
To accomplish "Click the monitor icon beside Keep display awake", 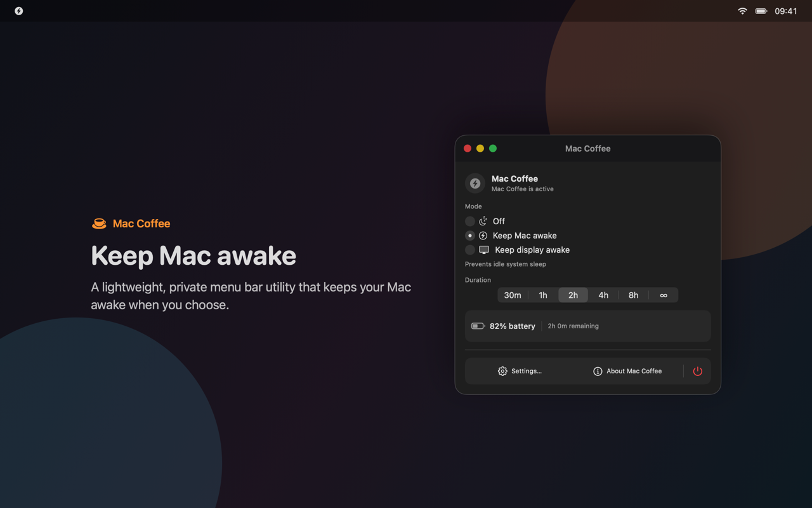I will pos(484,250).
